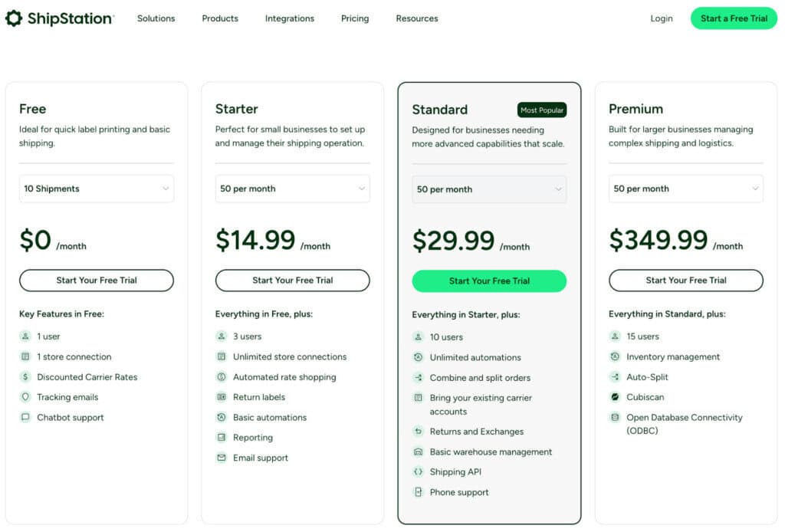The height and width of the screenshot is (532, 785).
Task: Click the Login link
Action: click(662, 18)
